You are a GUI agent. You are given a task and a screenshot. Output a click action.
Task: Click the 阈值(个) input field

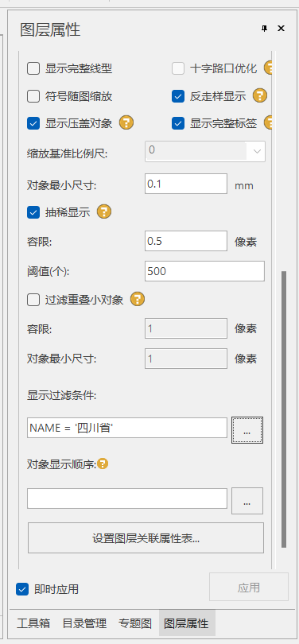pyautogui.click(x=204, y=271)
